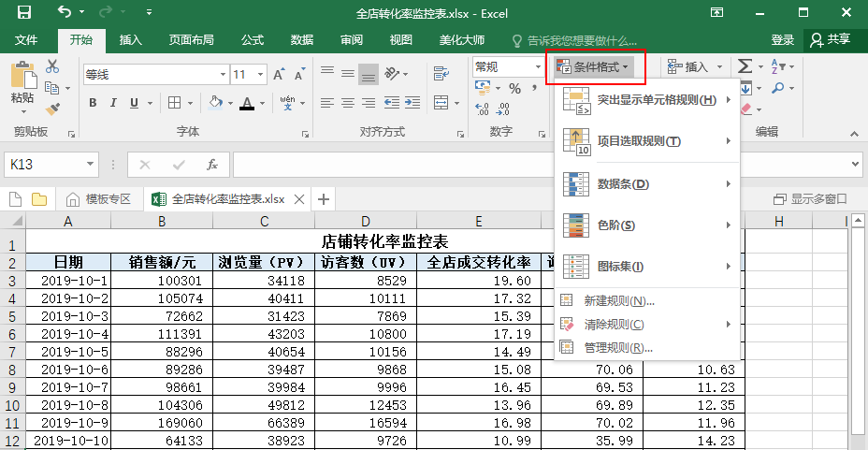This screenshot has height=450, width=868.
Task: Click the 告诉我您想要做什么 search box
Action: [x=574, y=40]
